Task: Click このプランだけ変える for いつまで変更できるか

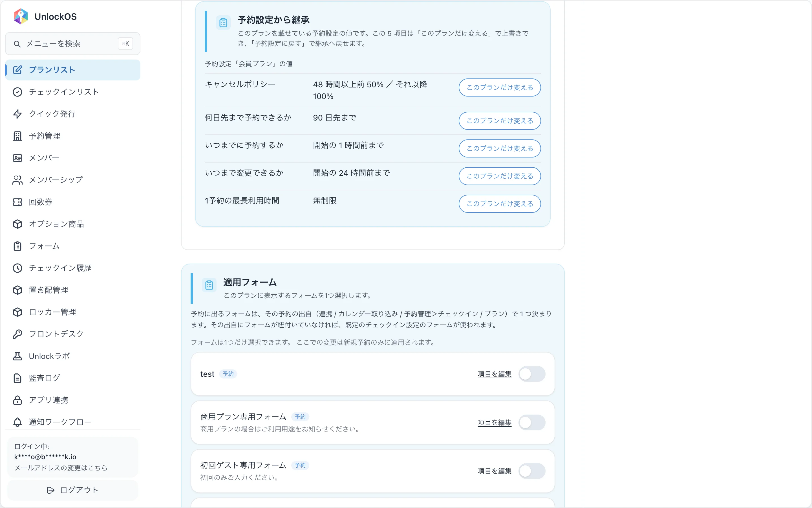Action: 500,176
